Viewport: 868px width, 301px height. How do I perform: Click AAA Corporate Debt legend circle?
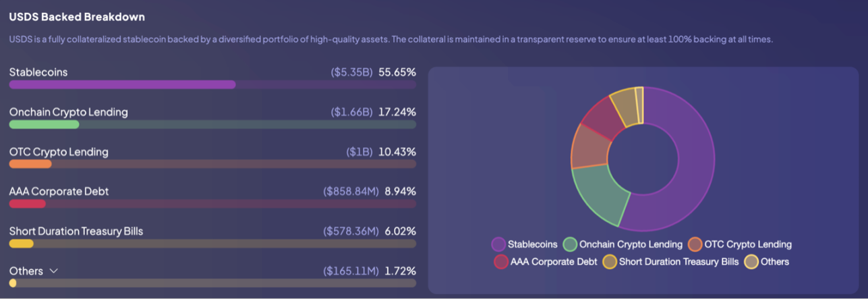coord(501,262)
